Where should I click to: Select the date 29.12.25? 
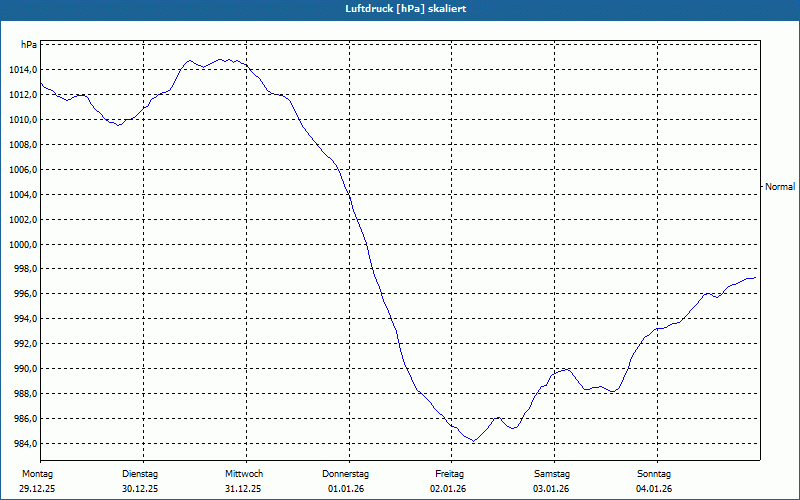pyautogui.click(x=37, y=489)
